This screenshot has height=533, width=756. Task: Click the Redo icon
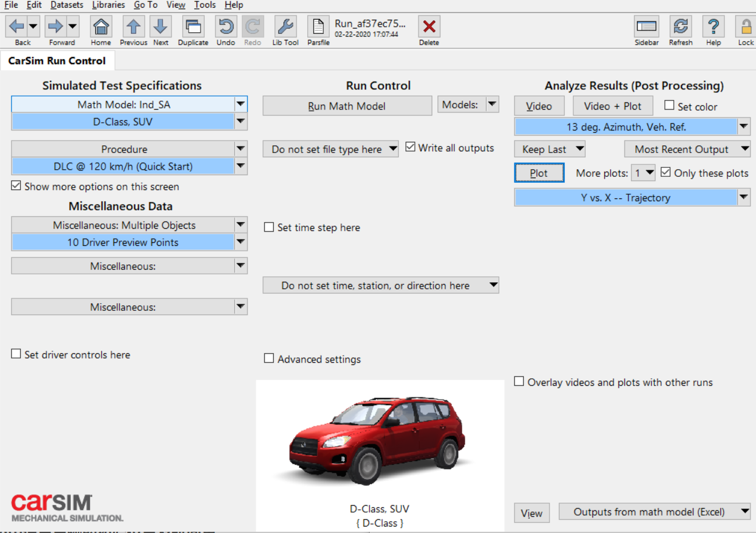click(252, 26)
